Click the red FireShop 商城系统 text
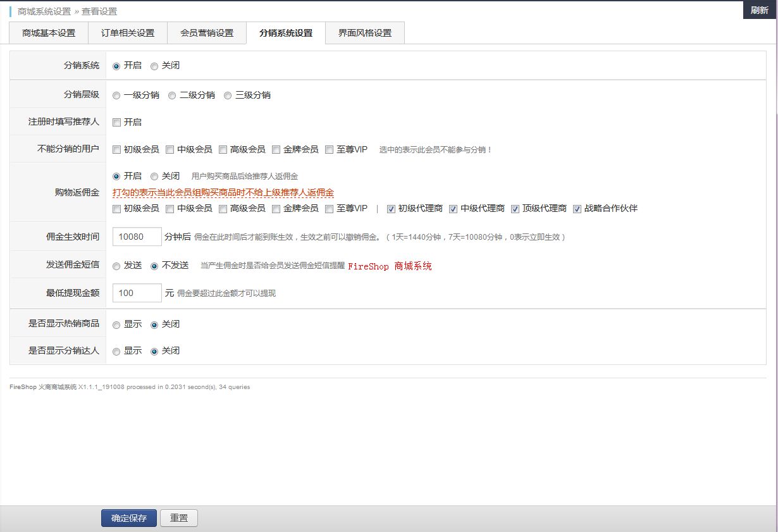The width and height of the screenshot is (778, 532). 390,266
